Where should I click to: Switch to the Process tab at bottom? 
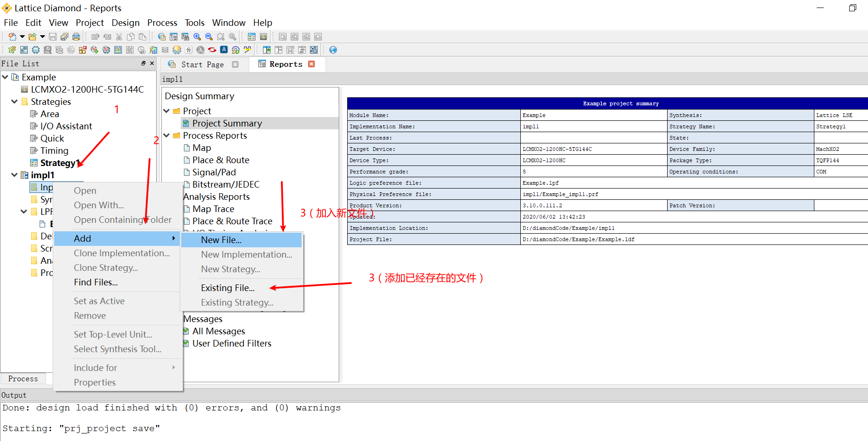pos(23,378)
